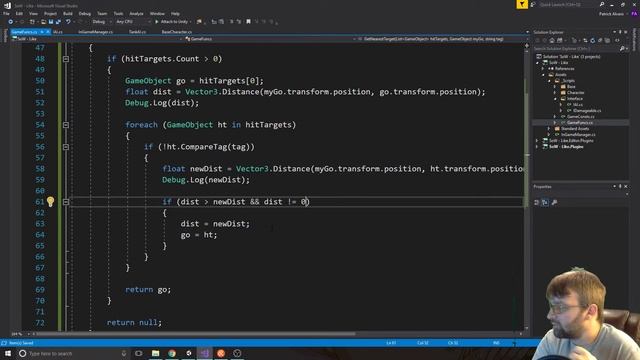Switch to the BaseCharacter.cs tab
This screenshot has height=360, width=640.
tap(177, 32)
